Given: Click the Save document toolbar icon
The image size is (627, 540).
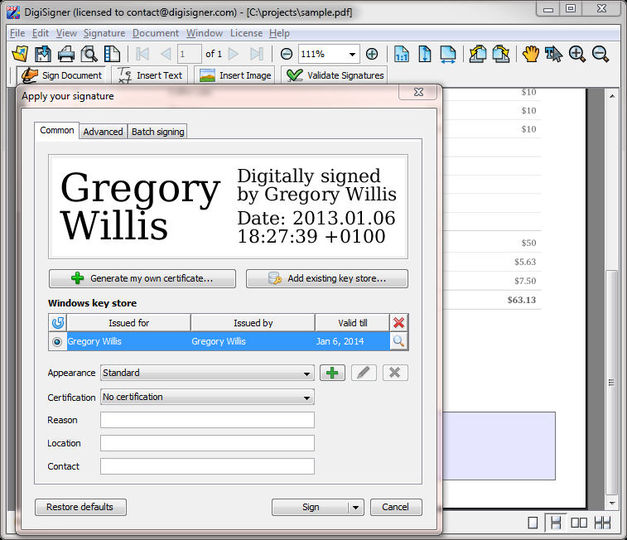Looking at the screenshot, I should click(x=43, y=54).
